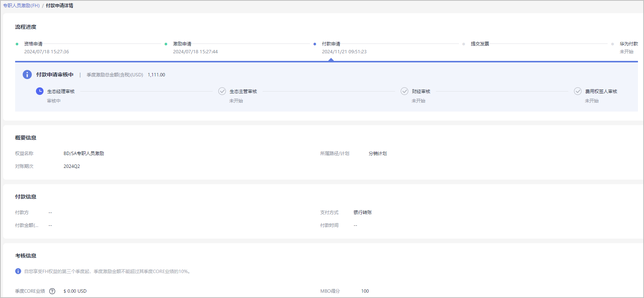Viewport: 644px width, 298px height.
Task: Click the 考核信息 notice info icon
Action: coord(18,271)
